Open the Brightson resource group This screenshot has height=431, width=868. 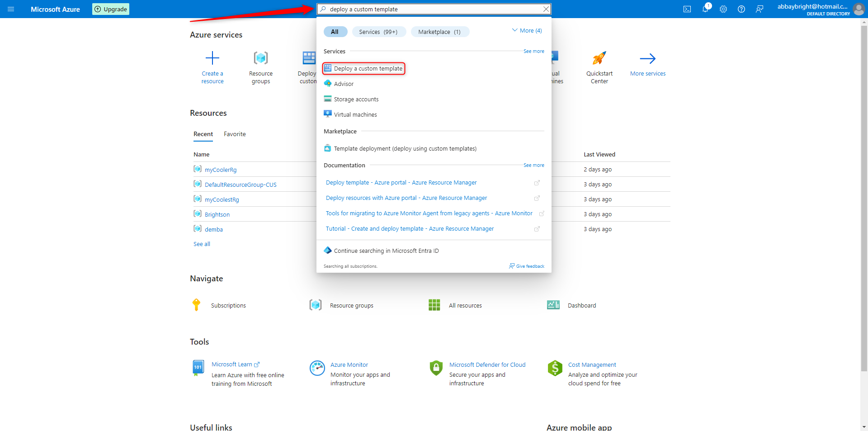tap(217, 215)
